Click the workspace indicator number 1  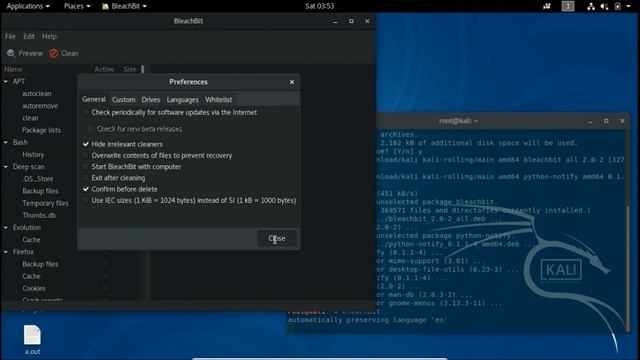(x=568, y=6)
